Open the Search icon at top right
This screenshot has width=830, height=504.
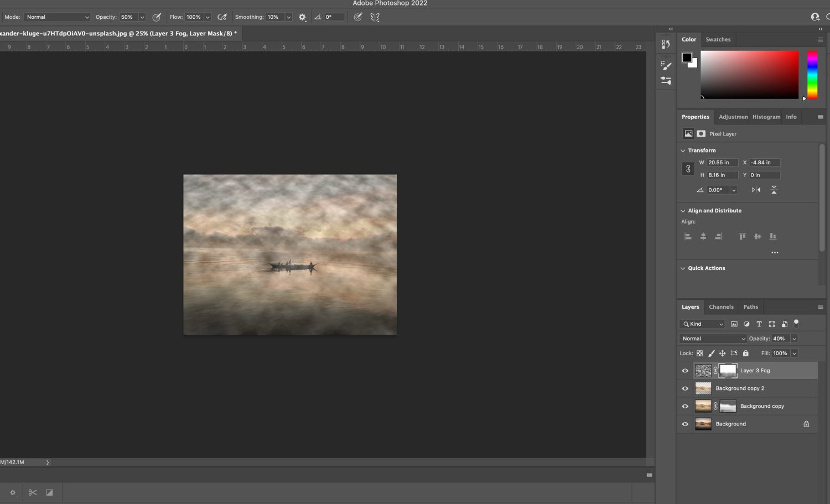tap(828, 17)
